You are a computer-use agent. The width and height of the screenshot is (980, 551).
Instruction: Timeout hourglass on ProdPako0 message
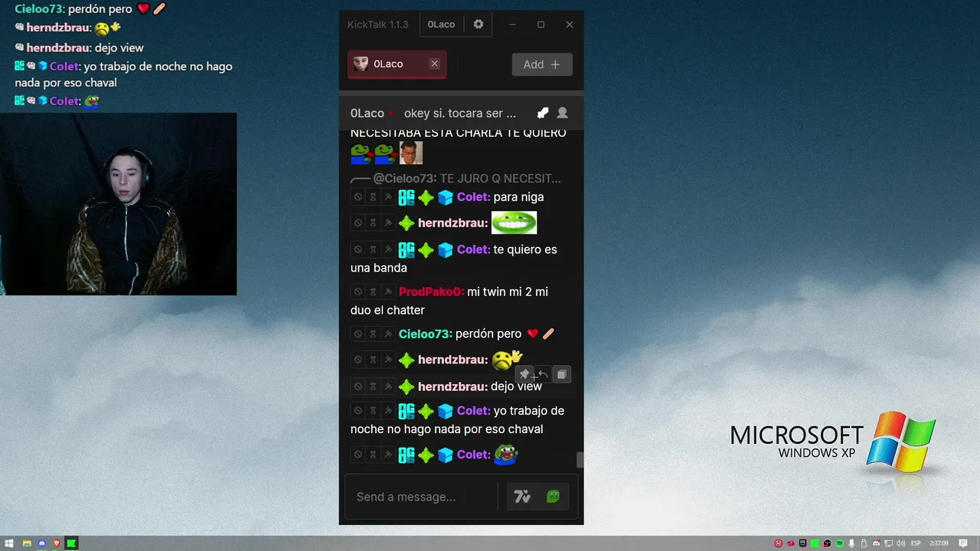coord(373,292)
